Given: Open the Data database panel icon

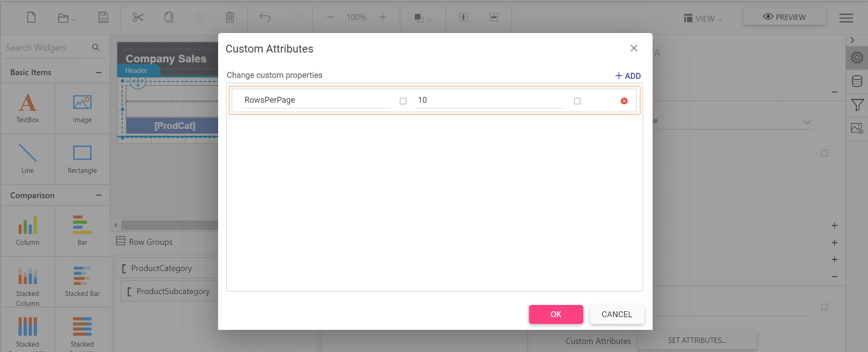Looking at the screenshot, I should [857, 81].
